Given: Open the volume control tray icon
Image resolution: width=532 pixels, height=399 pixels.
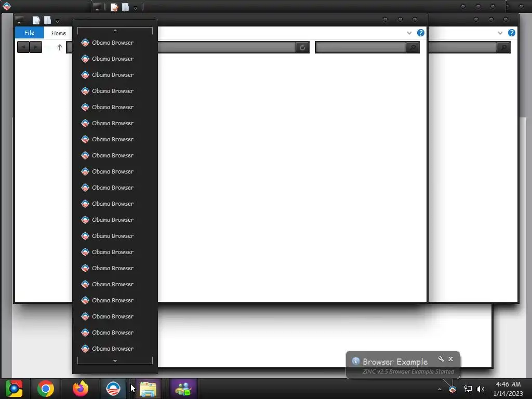Looking at the screenshot, I should click(481, 389).
